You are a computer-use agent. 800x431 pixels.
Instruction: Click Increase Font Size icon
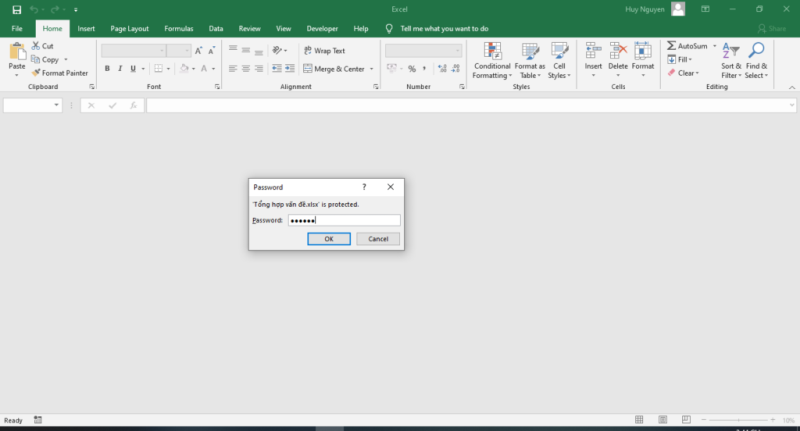(x=198, y=50)
